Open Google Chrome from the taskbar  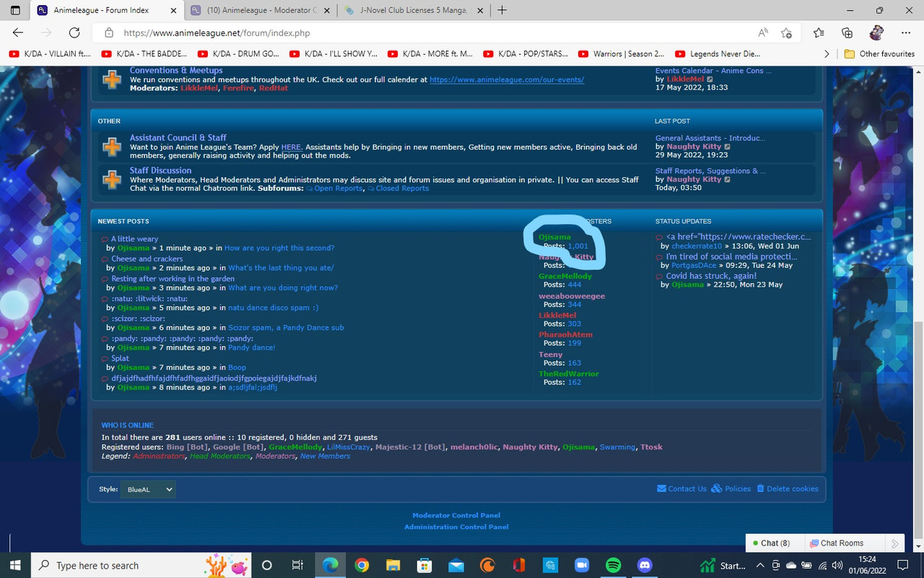coord(362,565)
